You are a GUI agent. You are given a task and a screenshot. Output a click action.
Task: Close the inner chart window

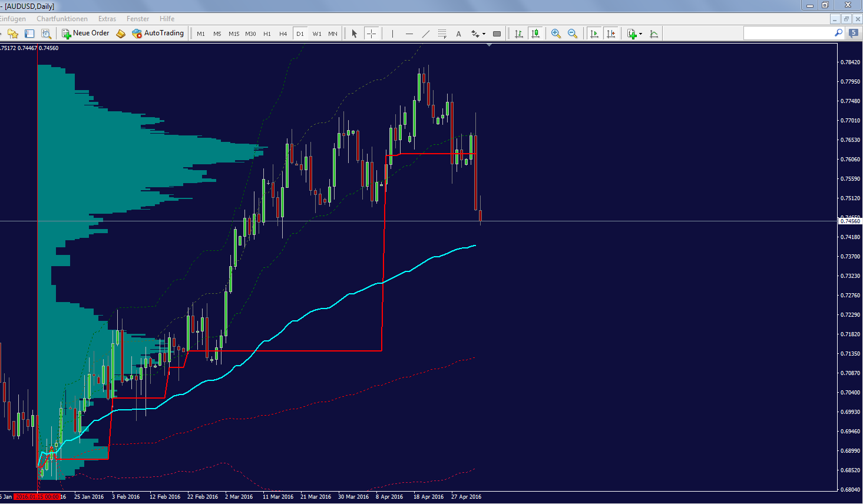pos(857,19)
